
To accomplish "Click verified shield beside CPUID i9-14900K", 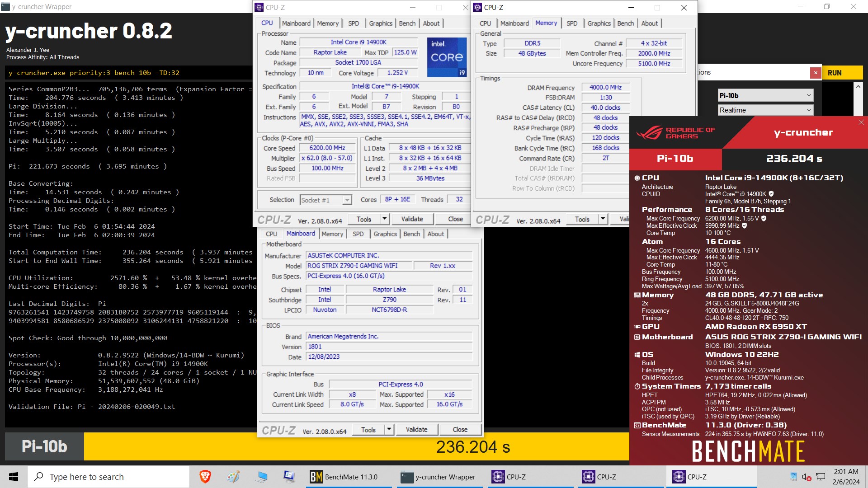I will [771, 194].
